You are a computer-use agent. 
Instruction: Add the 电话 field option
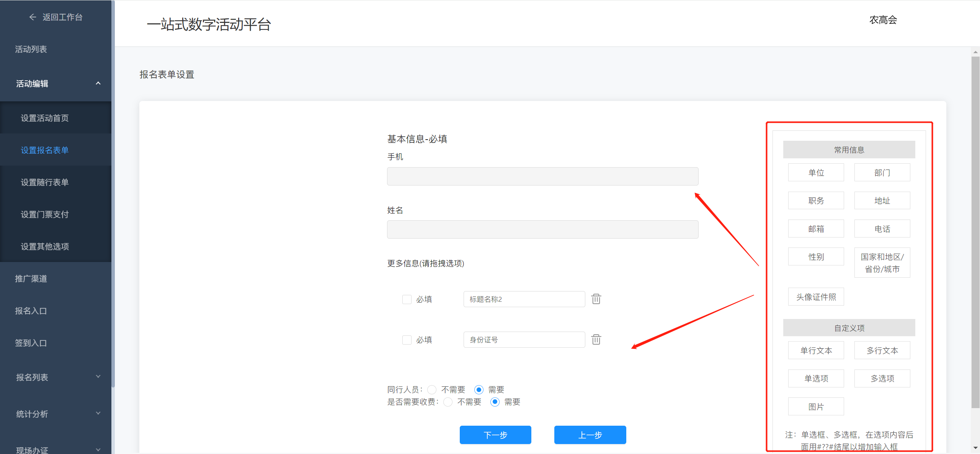coord(882,229)
